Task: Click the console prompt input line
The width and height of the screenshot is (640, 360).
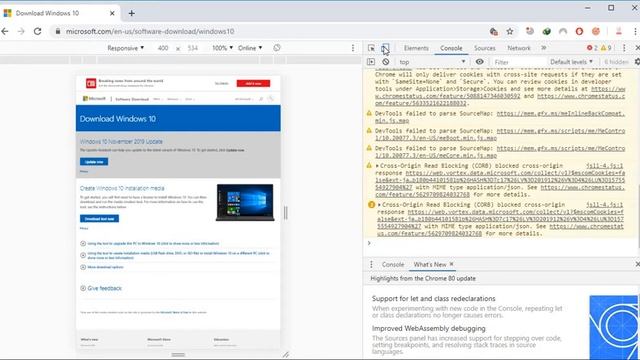Action: pos(501,244)
